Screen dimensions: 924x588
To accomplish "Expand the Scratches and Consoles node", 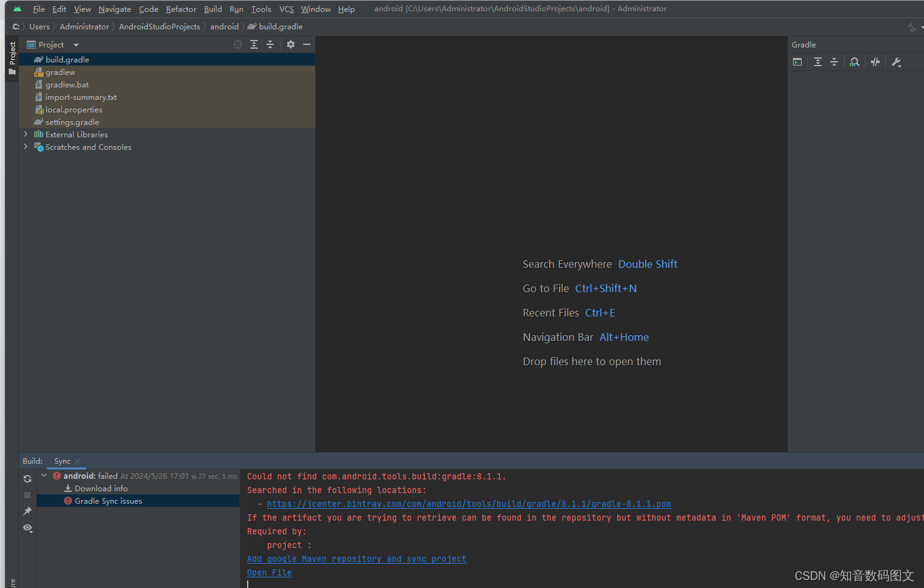I will pos(26,147).
